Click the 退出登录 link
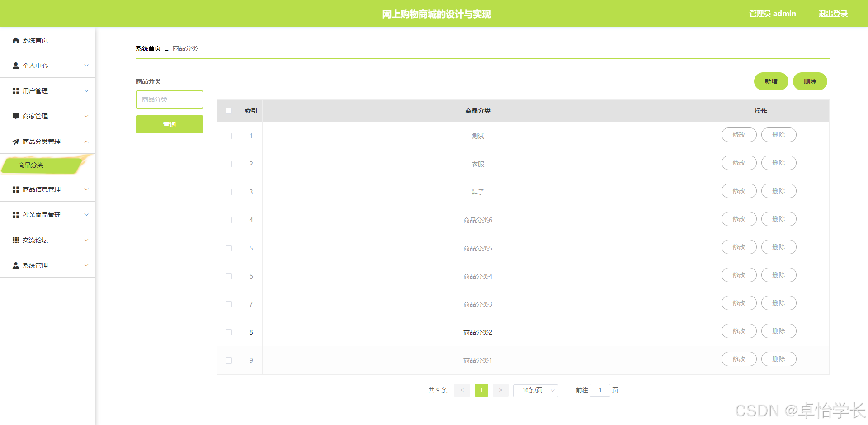The image size is (868, 425). [x=833, y=14]
